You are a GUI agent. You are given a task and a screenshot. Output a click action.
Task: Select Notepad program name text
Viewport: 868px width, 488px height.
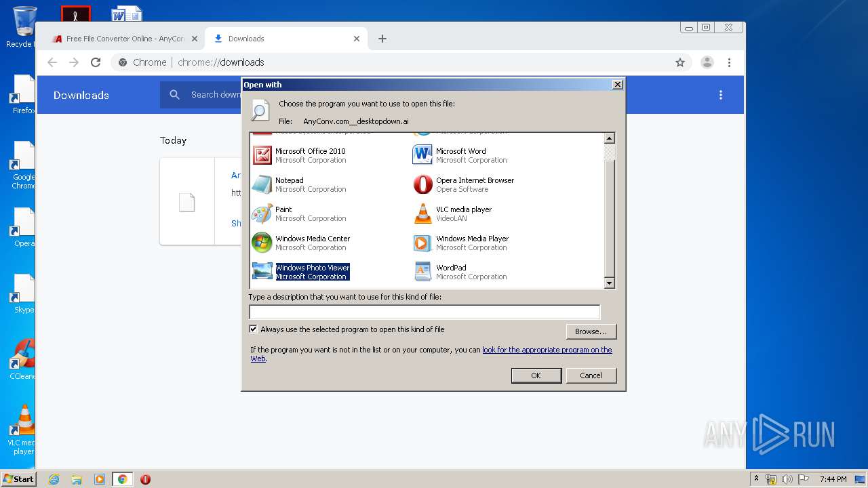point(290,180)
